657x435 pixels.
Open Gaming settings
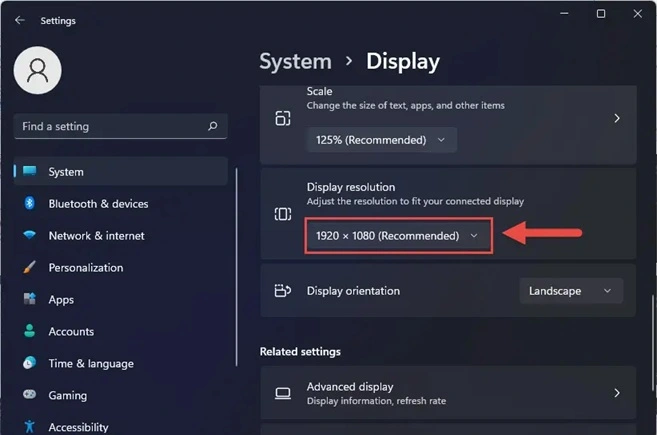point(121,395)
